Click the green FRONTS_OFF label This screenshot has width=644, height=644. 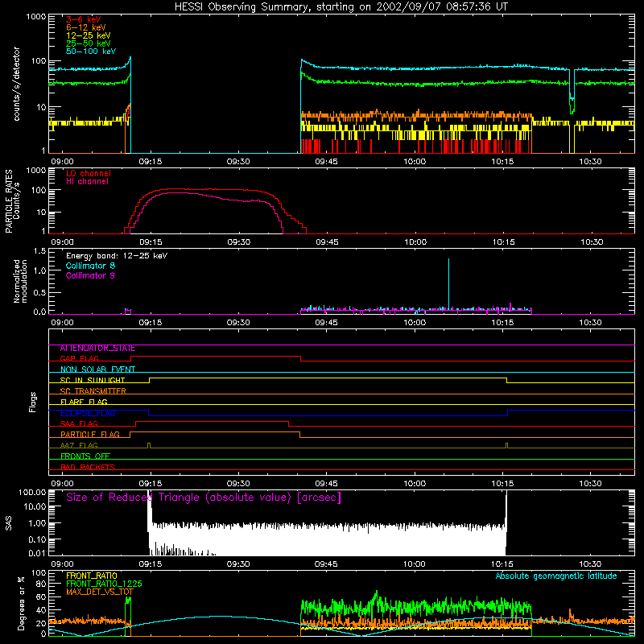click(85, 456)
